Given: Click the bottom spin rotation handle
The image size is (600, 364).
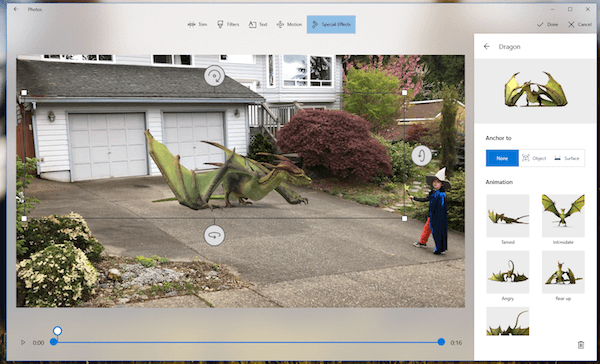Looking at the screenshot, I should pos(214,235).
